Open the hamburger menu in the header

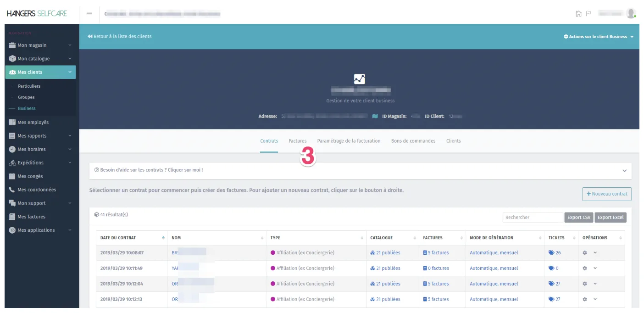pos(89,14)
